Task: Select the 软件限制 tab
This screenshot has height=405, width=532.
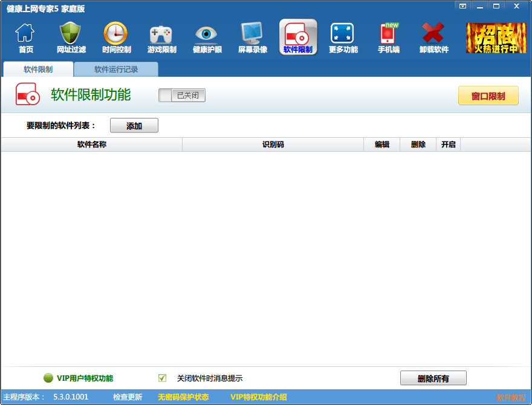Action: coord(38,70)
